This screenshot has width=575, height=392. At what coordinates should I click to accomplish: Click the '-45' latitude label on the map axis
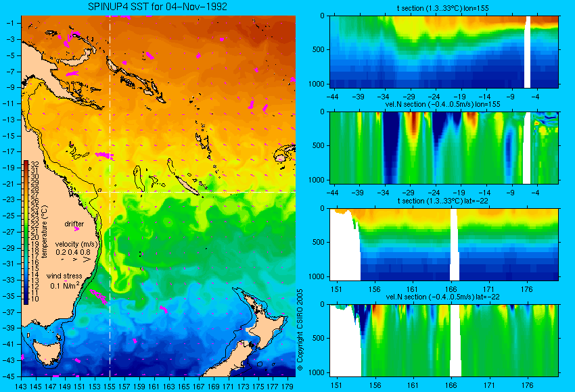(x=8, y=376)
